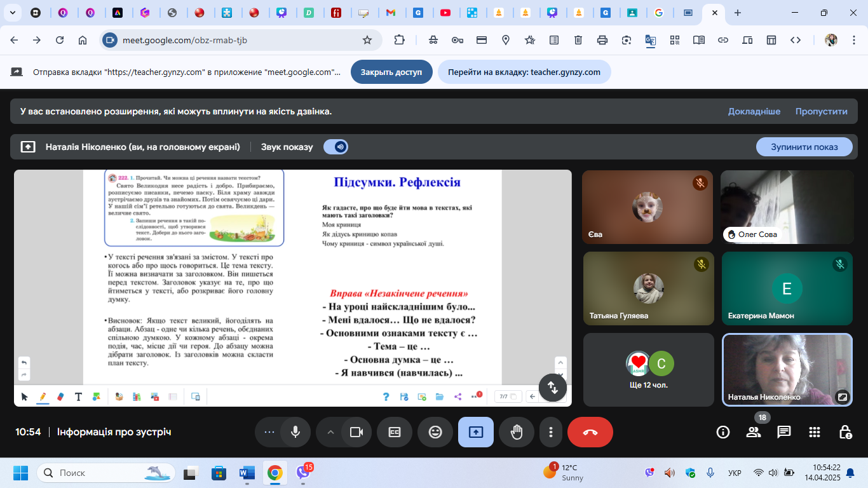Open Viber with 15 badge in taskbar
The image size is (868, 488).
[x=303, y=473]
